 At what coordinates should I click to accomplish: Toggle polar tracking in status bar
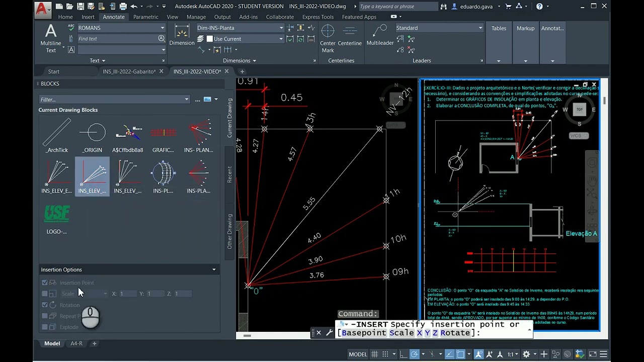click(415, 354)
